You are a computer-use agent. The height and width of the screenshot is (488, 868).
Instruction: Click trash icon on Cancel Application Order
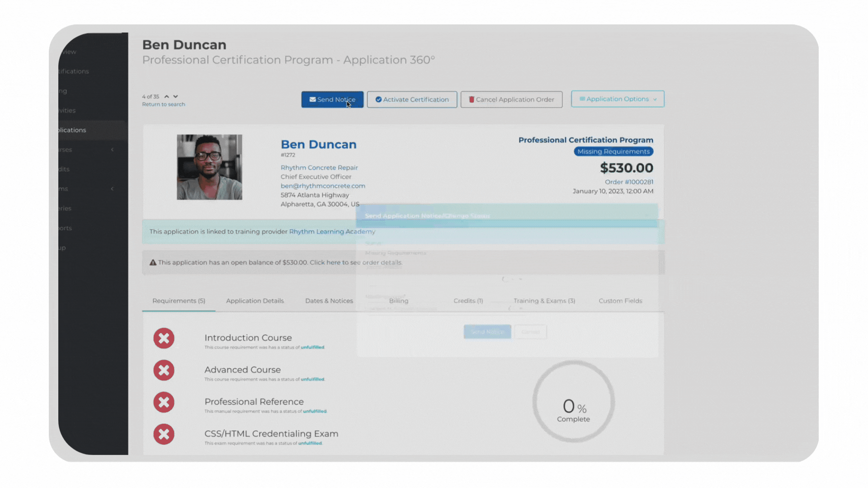(472, 99)
